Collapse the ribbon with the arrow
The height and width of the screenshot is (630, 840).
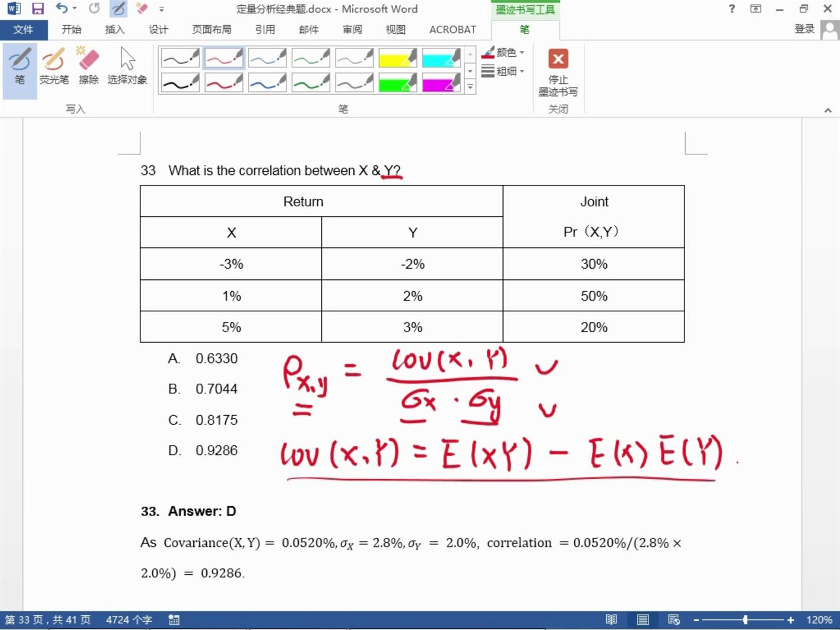pos(828,110)
